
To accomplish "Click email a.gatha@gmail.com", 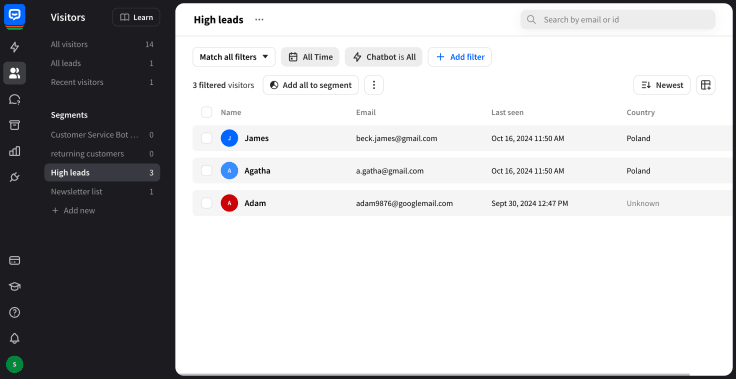I will point(390,170).
